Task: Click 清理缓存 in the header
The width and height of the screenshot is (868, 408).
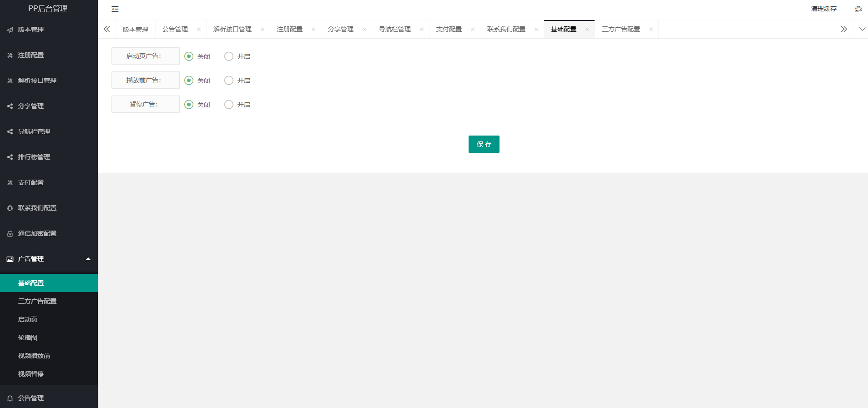Action: pyautogui.click(x=824, y=9)
